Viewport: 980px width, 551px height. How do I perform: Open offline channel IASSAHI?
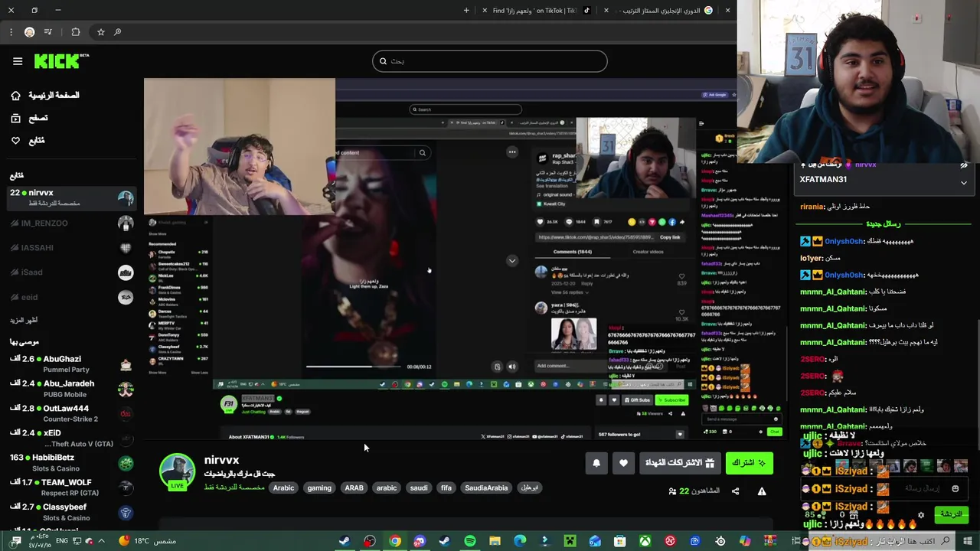coord(70,248)
